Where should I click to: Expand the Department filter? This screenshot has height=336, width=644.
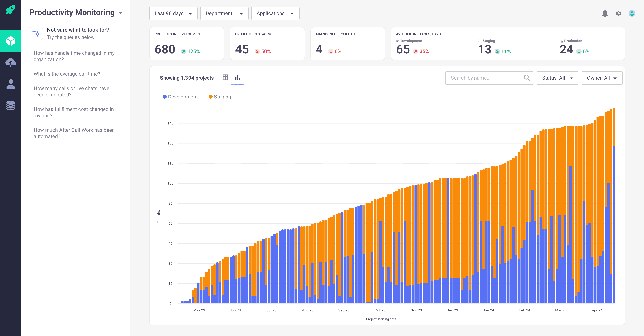click(x=224, y=13)
